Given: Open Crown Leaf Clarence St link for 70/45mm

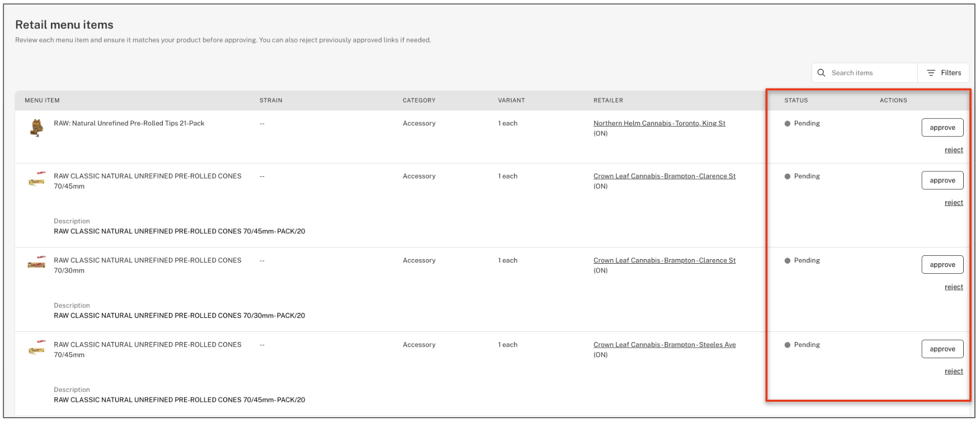Looking at the screenshot, I should 664,176.
